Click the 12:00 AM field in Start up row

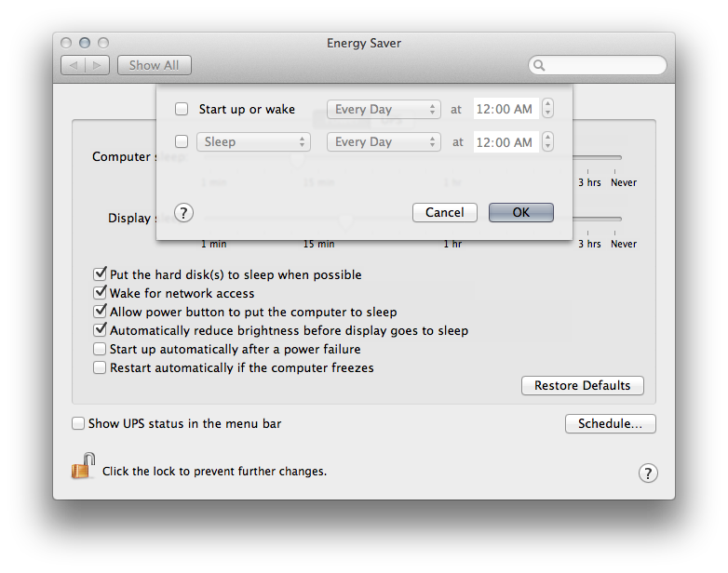pyautogui.click(x=506, y=109)
